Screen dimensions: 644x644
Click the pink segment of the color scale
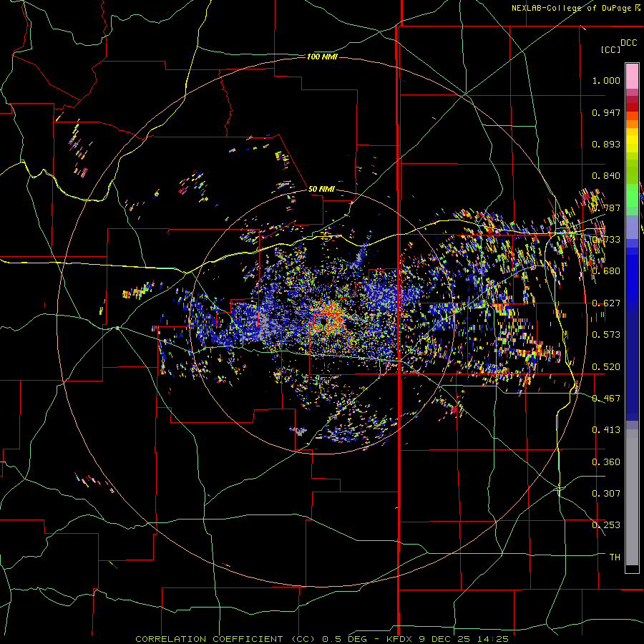click(632, 77)
